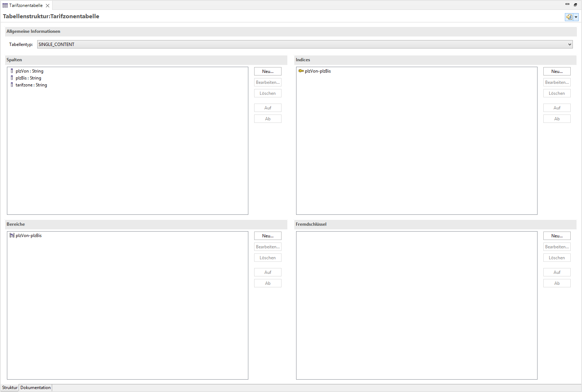This screenshot has height=392, width=582.
Task: Select the Struktur tab
Action: [9, 388]
